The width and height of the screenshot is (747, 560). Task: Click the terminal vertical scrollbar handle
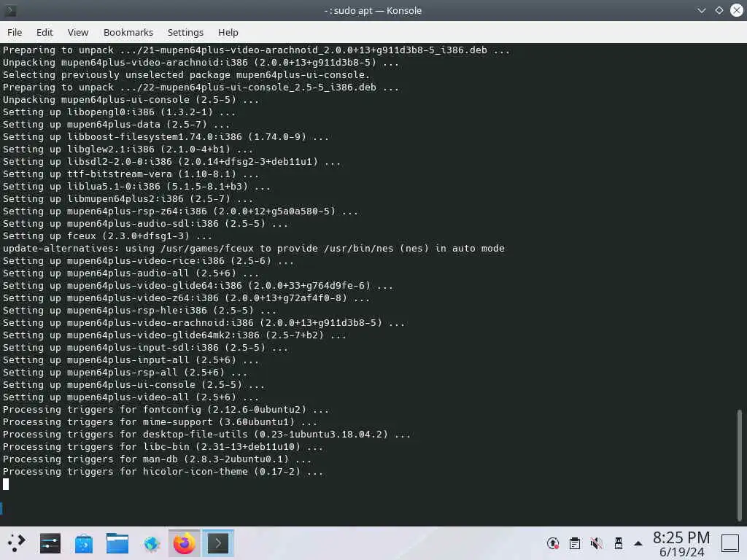pyautogui.click(x=740, y=466)
